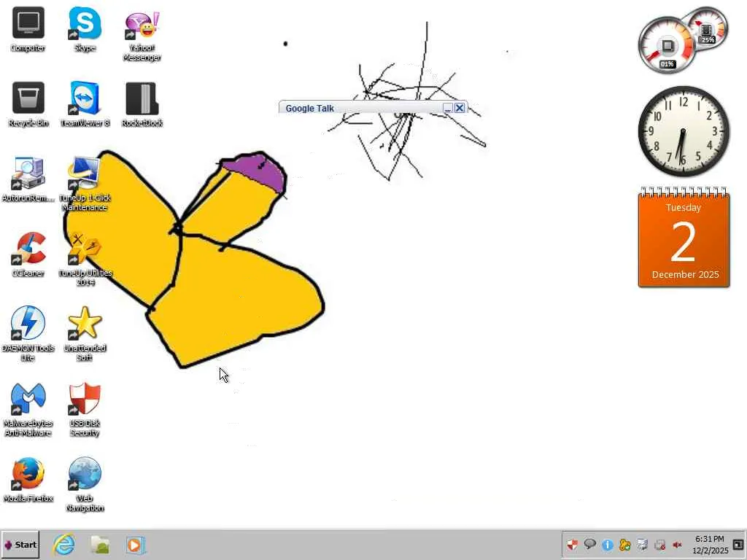Click the muted volume speaker icon
This screenshot has height=560, width=747.
tap(677, 545)
